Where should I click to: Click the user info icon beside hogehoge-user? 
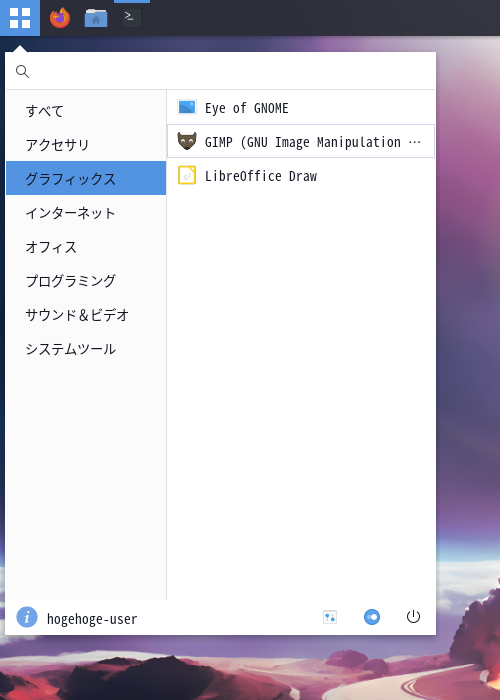point(27,617)
